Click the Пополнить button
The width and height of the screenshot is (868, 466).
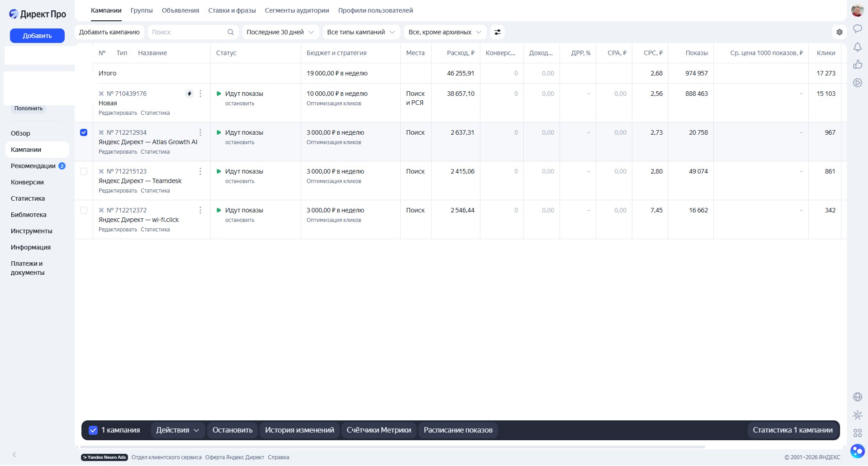pyautogui.click(x=28, y=108)
